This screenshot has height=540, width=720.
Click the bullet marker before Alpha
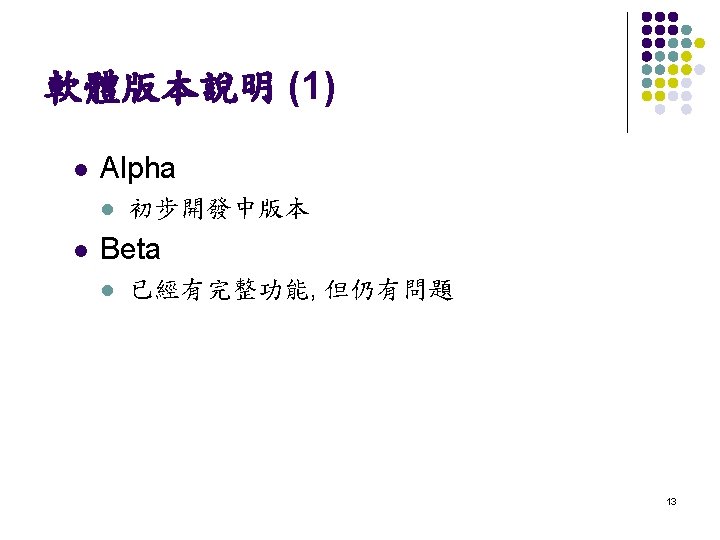(x=79, y=168)
